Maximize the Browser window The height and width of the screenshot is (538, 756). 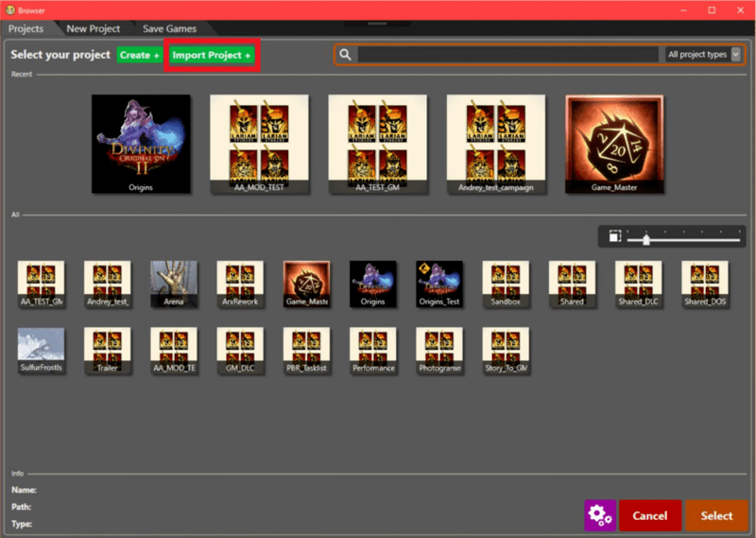coord(712,9)
